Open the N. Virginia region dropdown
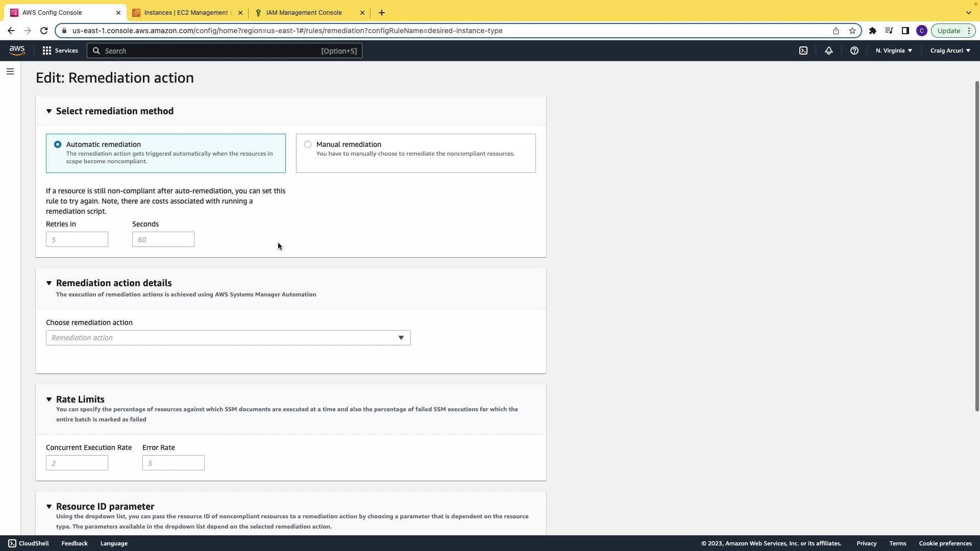 tap(894, 51)
